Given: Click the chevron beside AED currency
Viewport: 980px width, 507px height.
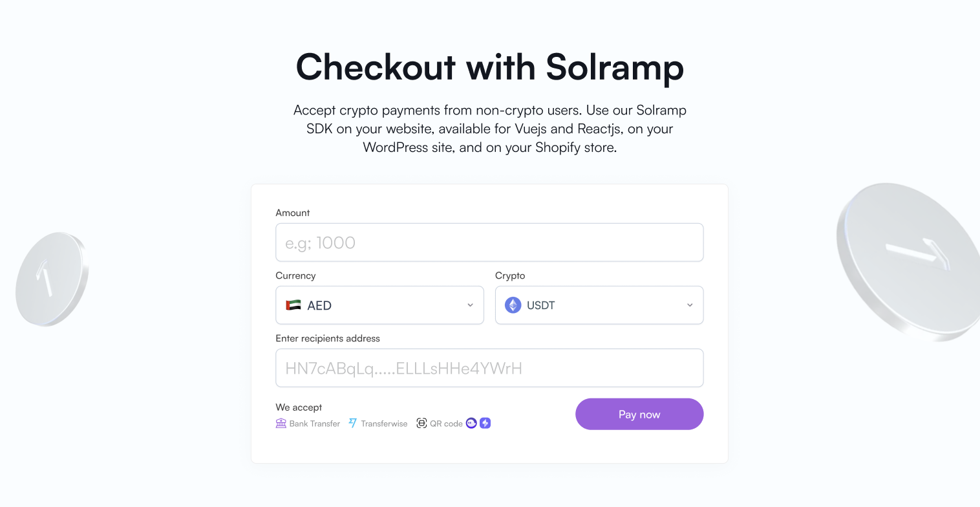Looking at the screenshot, I should [x=470, y=305].
